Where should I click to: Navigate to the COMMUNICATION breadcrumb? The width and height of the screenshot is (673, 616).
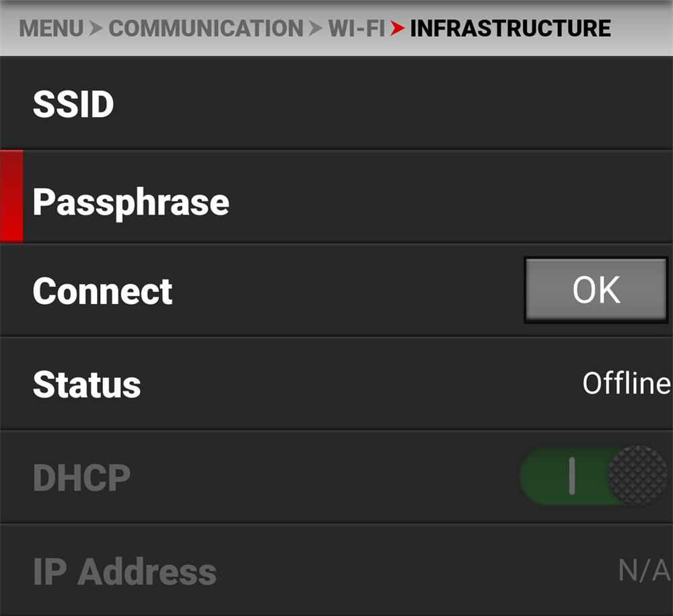205,29
